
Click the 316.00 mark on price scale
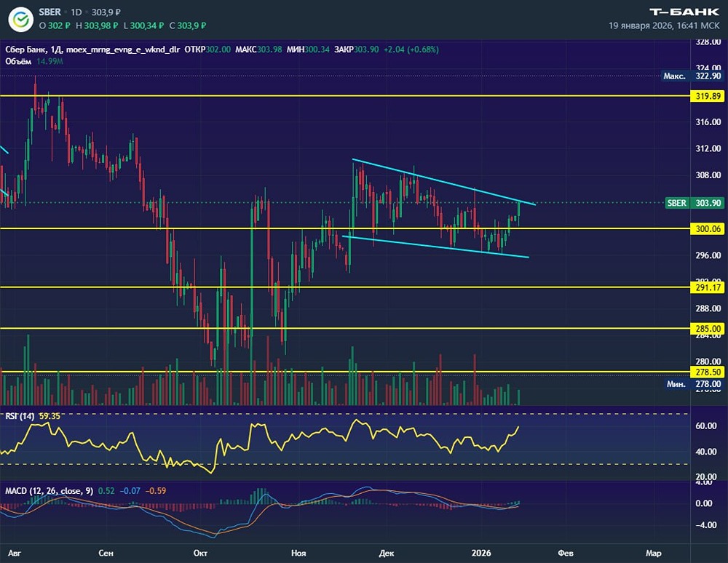click(708, 122)
